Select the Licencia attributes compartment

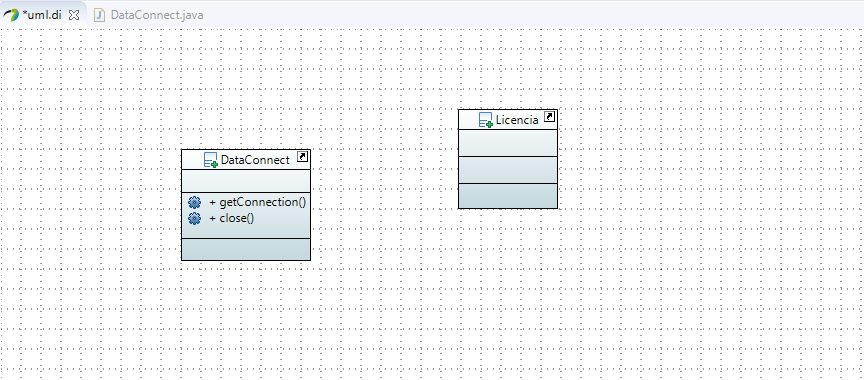[508, 143]
